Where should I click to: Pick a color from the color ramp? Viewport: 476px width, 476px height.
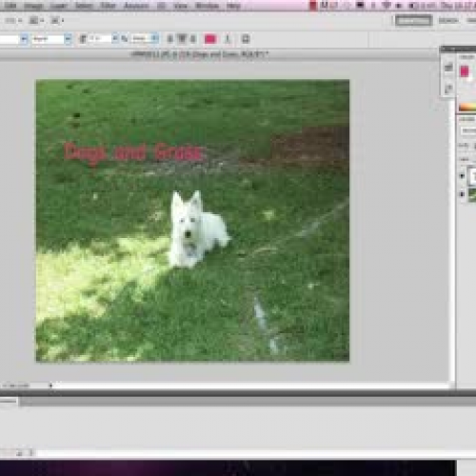467,107
